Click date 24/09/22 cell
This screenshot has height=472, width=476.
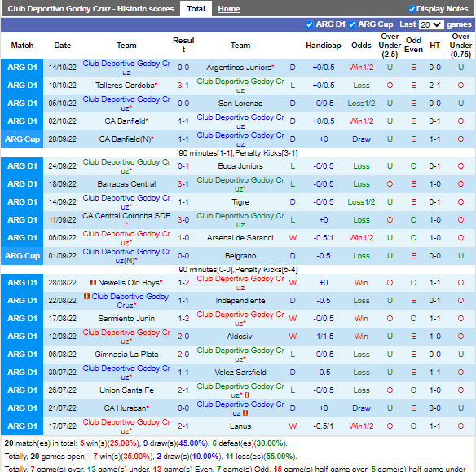pos(62,166)
